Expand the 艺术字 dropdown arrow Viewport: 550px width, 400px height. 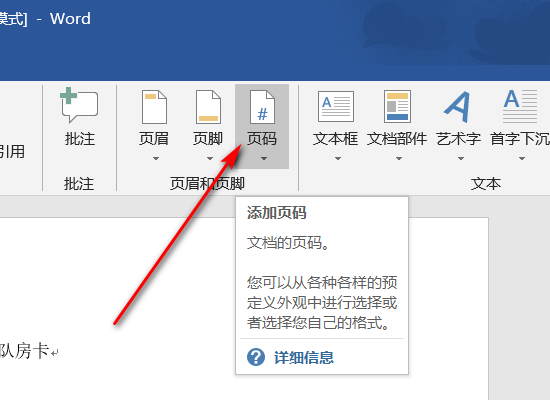pos(461,159)
